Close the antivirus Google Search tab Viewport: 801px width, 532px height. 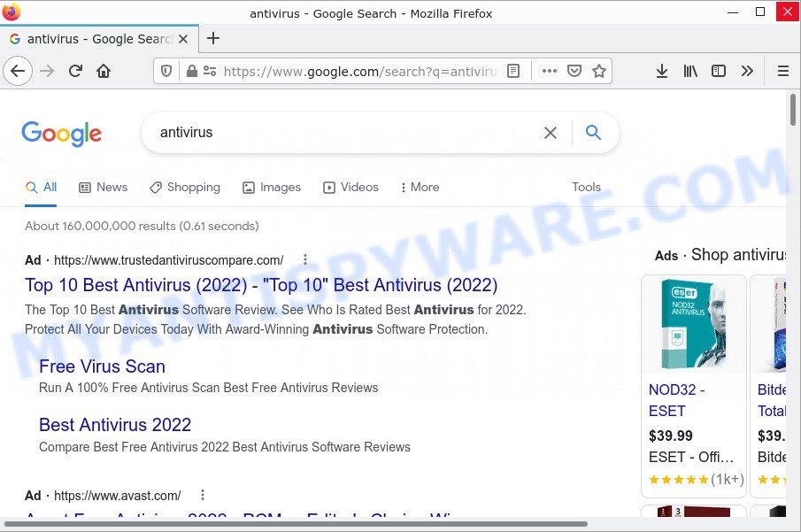[x=183, y=39]
